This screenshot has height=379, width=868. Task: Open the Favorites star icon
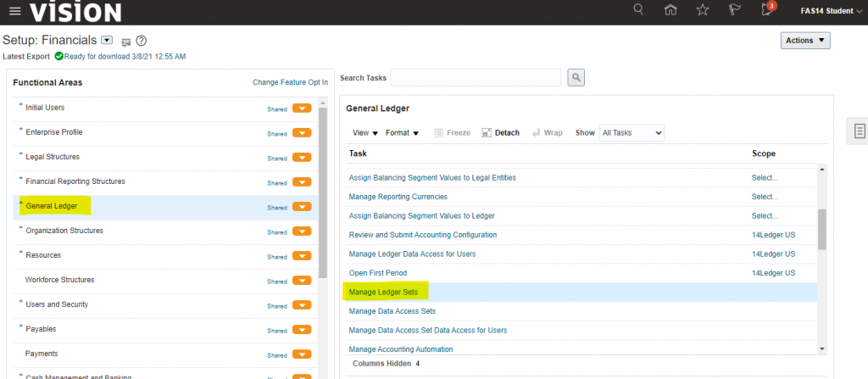(702, 10)
